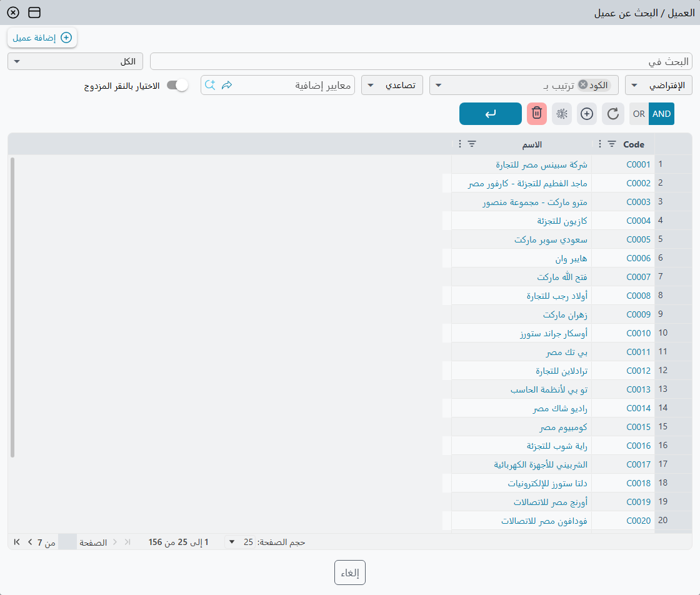Select ترادلاين للتجارة customer
This screenshot has height=595, width=700.
[x=562, y=371]
